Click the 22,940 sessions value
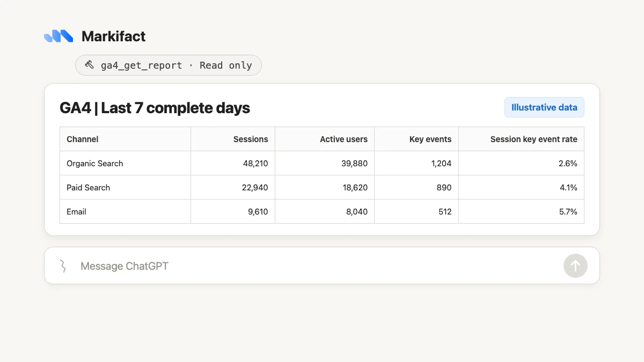 point(255,187)
